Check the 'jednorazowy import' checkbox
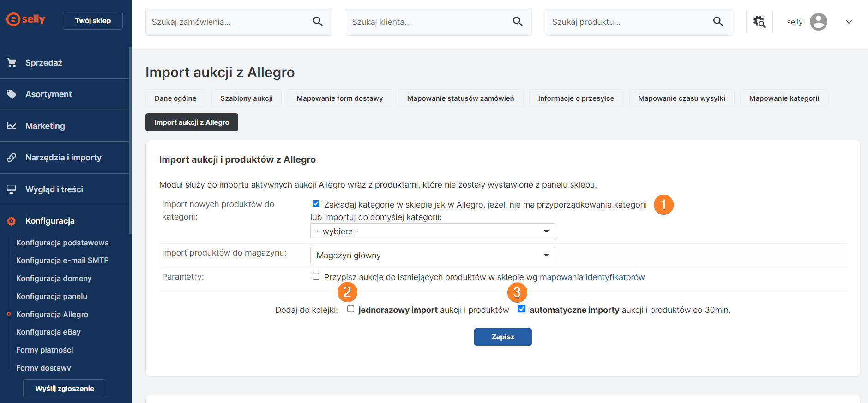 click(x=350, y=309)
